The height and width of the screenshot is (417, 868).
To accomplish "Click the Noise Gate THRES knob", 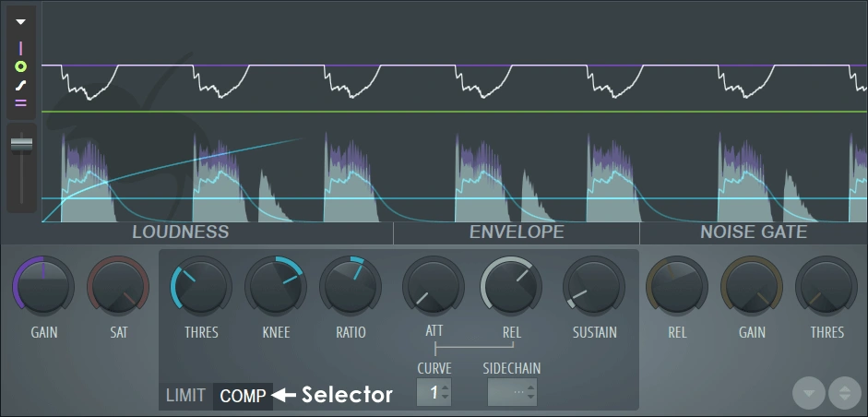I will pos(826,286).
